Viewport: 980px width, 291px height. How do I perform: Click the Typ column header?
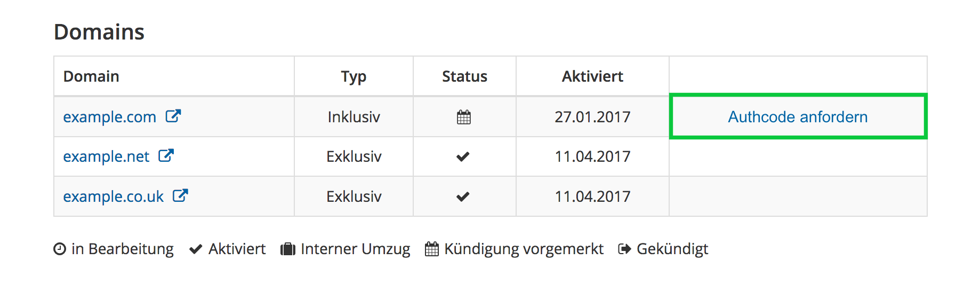pos(354,76)
